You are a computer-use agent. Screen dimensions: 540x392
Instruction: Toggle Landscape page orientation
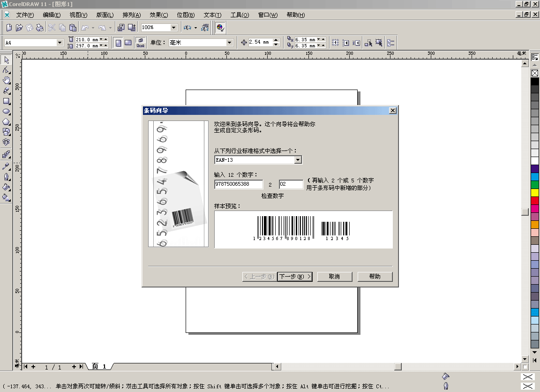pyautogui.click(x=128, y=43)
